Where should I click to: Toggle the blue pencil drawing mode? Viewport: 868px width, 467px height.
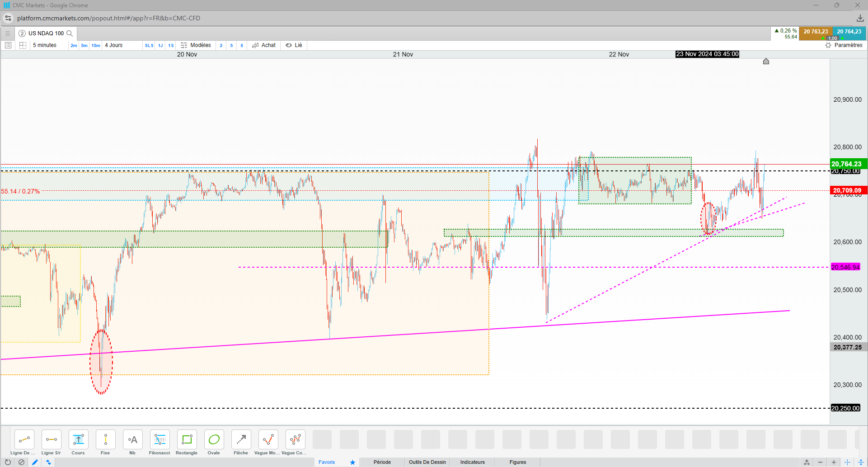click(35, 462)
